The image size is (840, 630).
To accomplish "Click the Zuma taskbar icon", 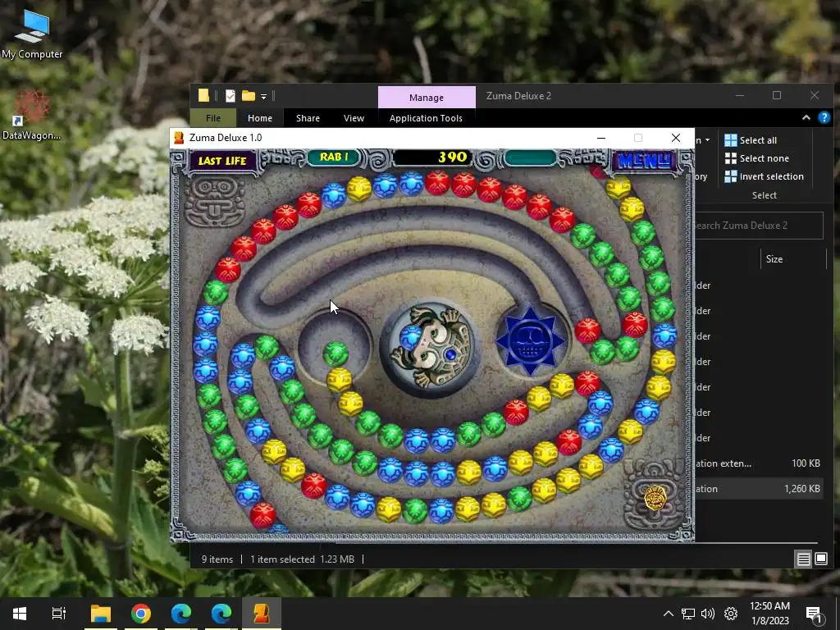I will coord(262,614).
